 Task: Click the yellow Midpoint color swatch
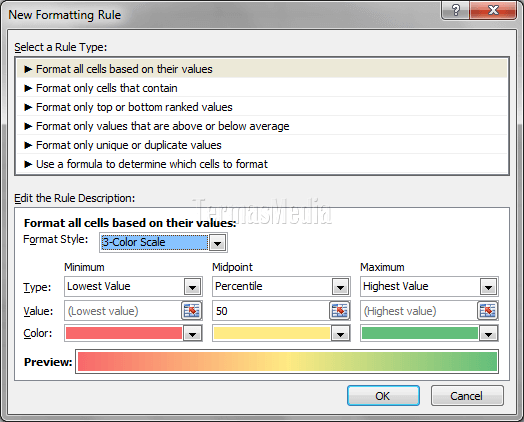coord(272,333)
